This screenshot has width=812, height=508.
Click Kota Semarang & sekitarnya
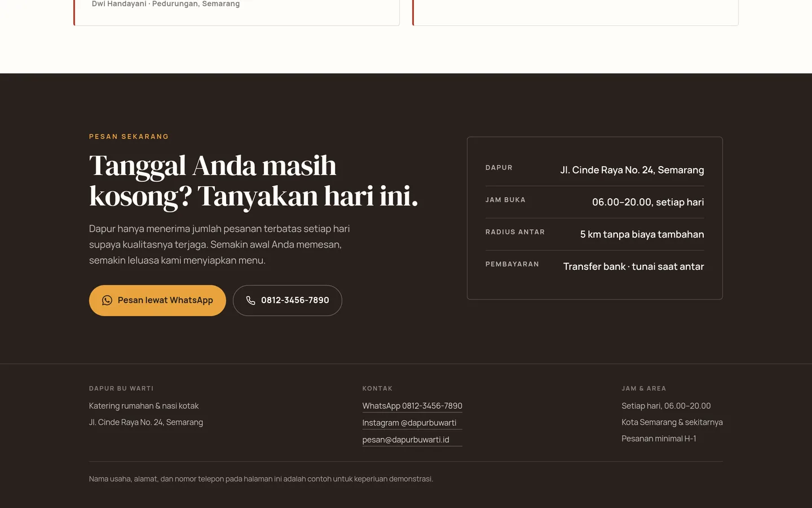click(672, 422)
